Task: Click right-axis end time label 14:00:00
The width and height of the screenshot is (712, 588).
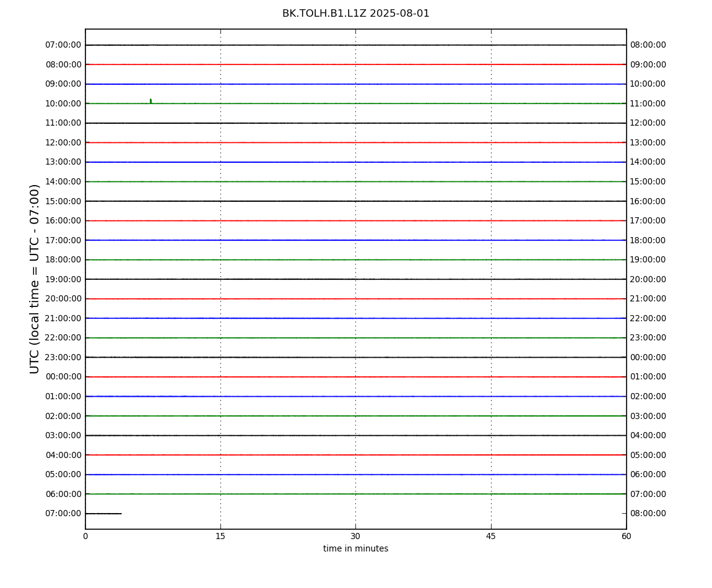Action: pos(648,162)
